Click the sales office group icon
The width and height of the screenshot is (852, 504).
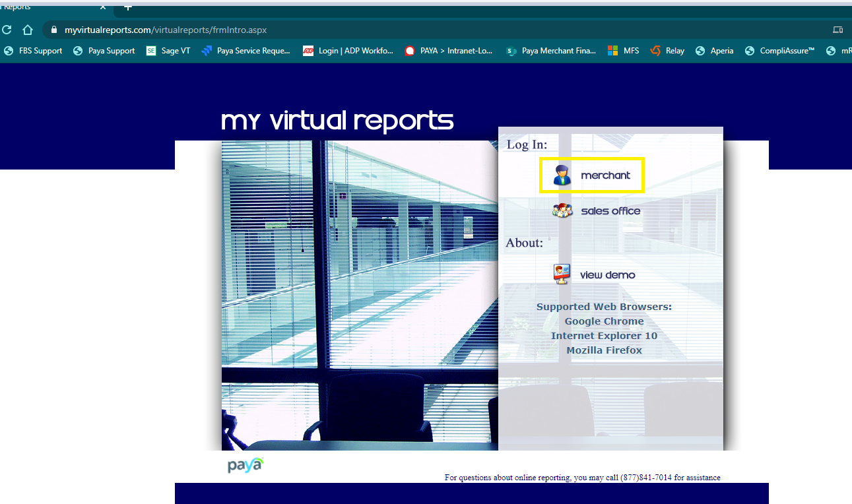562,211
